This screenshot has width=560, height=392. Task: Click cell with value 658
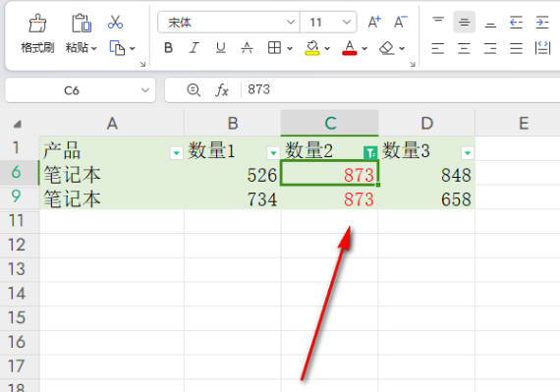(426, 198)
